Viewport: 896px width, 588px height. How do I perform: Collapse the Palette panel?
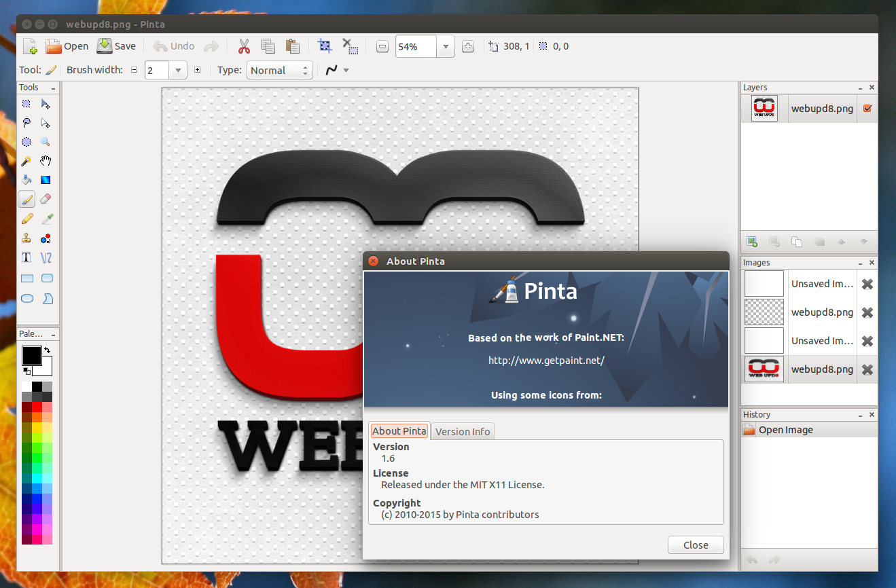pyautogui.click(x=54, y=334)
